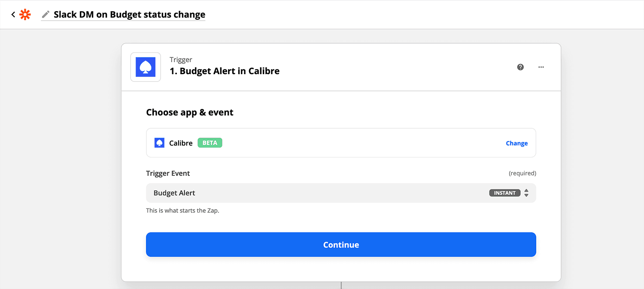Viewport: 644px width, 289px height.
Task: Open the help question mark icon
Action: coord(520,67)
